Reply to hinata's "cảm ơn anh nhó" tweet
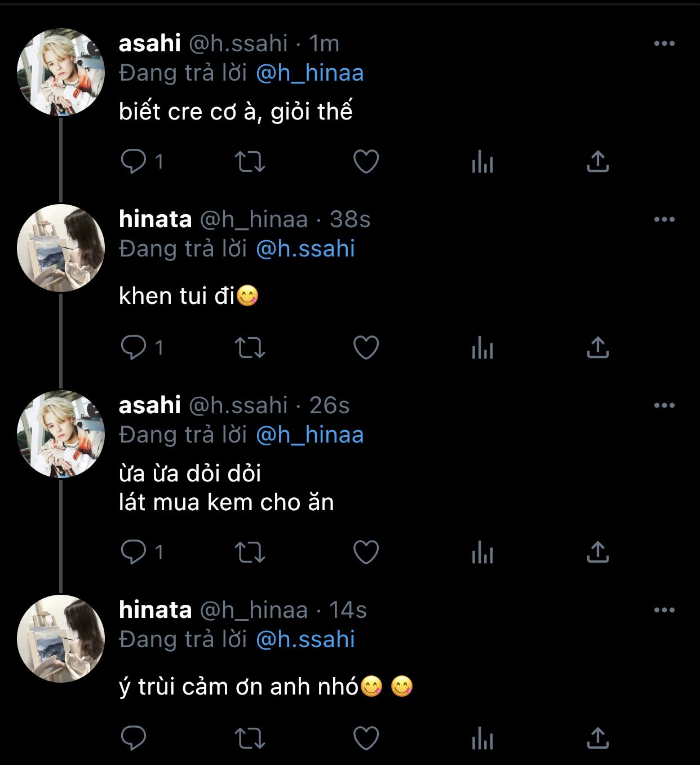The width and height of the screenshot is (700, 765). (134, 737)
